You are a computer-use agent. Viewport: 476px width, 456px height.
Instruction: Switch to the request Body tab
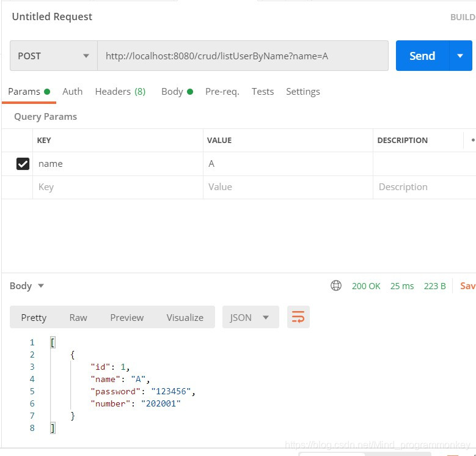(177, 91)
